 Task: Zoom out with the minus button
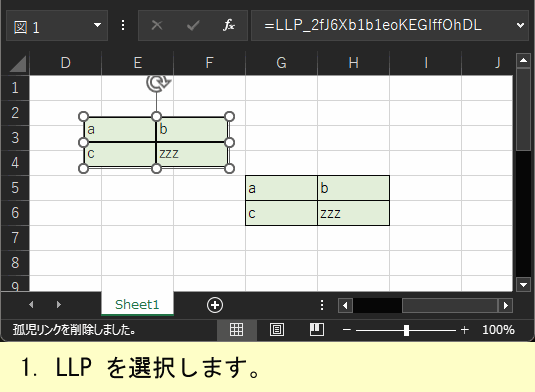346,330
